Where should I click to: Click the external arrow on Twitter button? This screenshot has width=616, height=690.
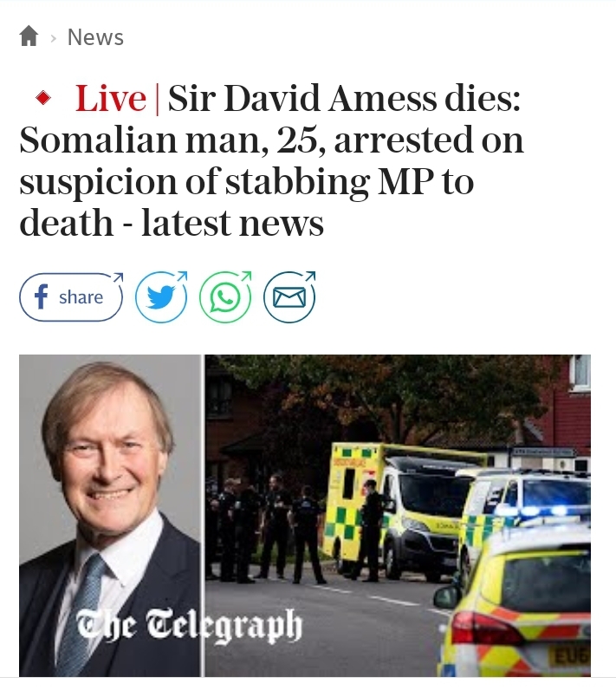pos(182,277)
